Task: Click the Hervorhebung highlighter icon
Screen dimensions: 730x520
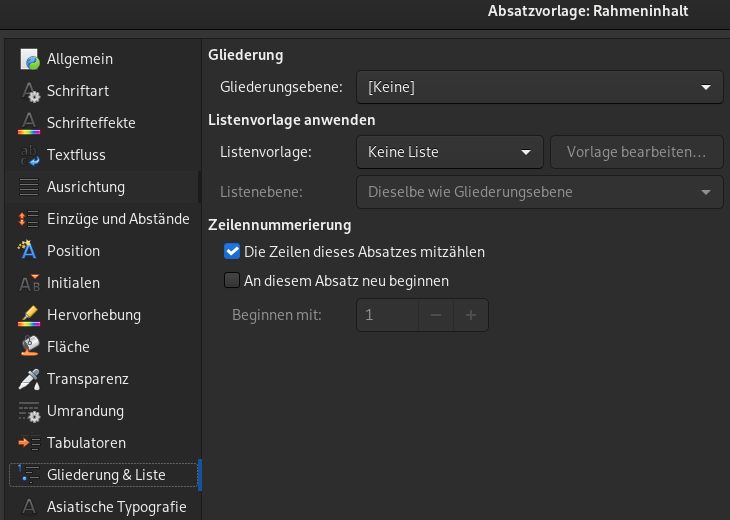Action: click(30, 315)
